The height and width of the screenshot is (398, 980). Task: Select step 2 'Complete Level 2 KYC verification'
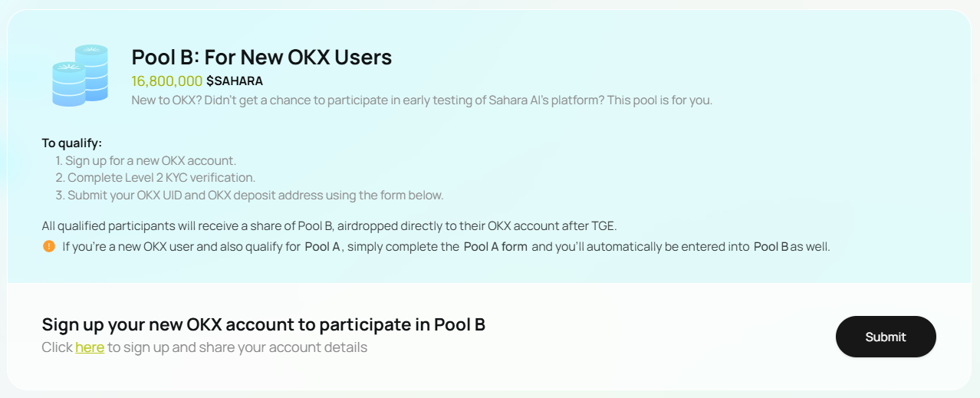[156, 178]
